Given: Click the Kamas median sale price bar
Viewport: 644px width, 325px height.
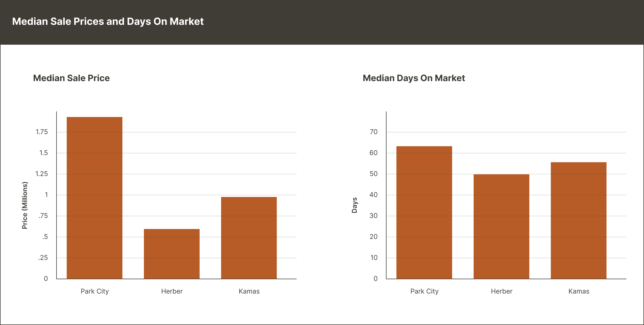Looking at the screenshot, I should pyautogui.click(x=249, y=238).
